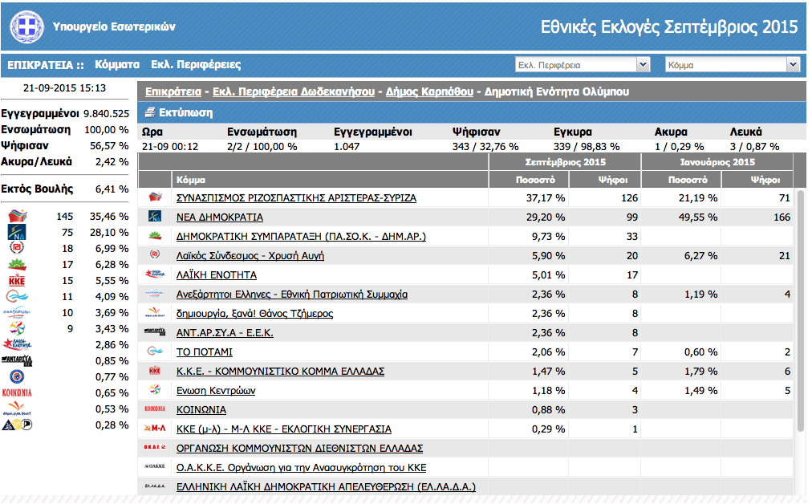The width and height of the screenshot is (812, 504).
Task: Click the printer icon beside Εκτύπωση
Action: (150, 112)
